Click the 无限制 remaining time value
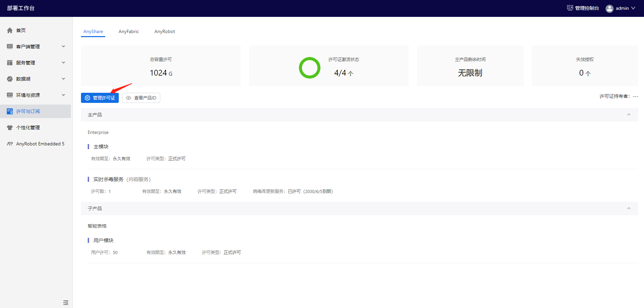 (x=470, y=73)
